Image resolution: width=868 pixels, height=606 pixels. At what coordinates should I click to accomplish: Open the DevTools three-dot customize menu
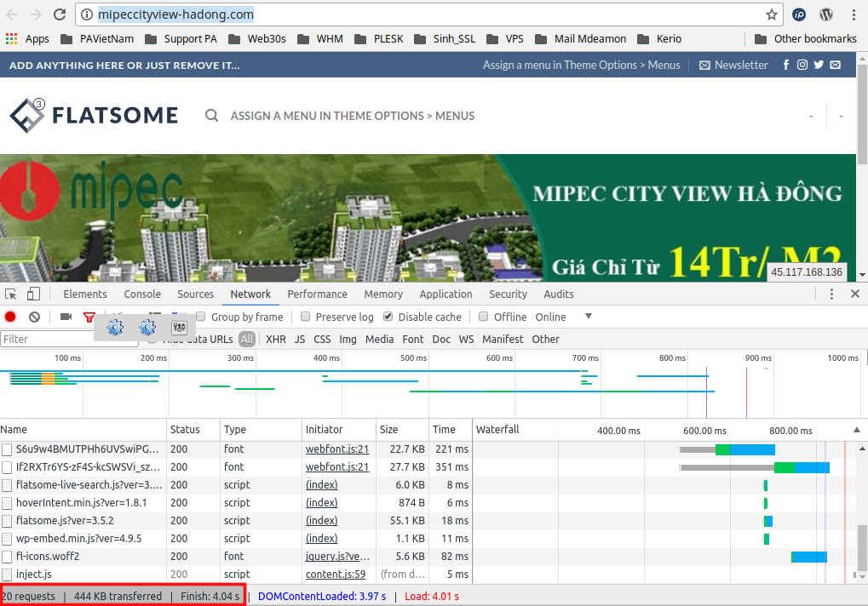point(831,294)
